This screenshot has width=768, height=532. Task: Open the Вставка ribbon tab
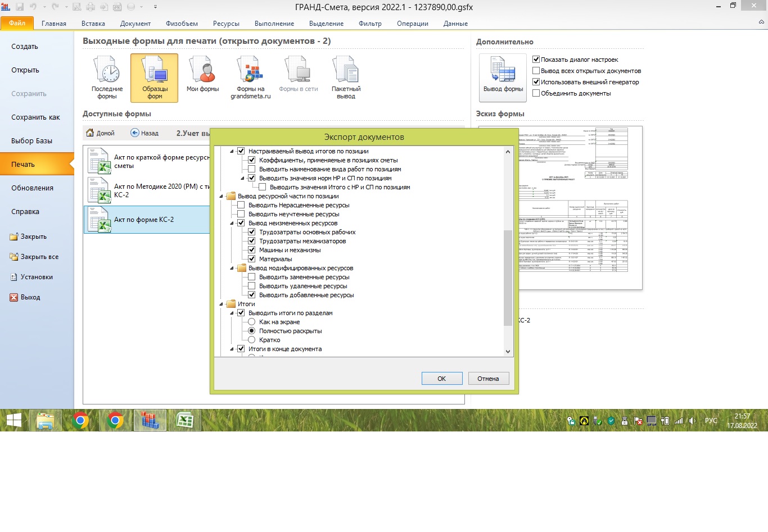pos(93,24)
